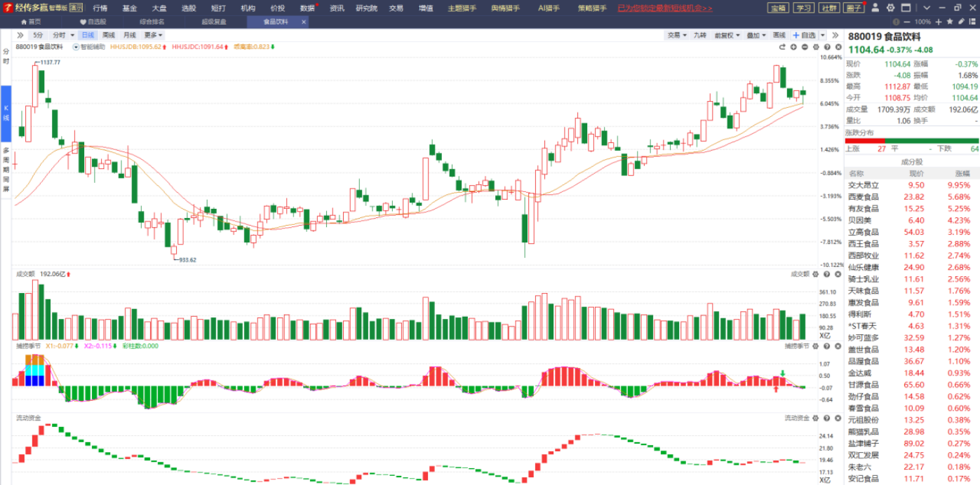Select the 日线 period
Screen dimensions: 980x485
88,35
